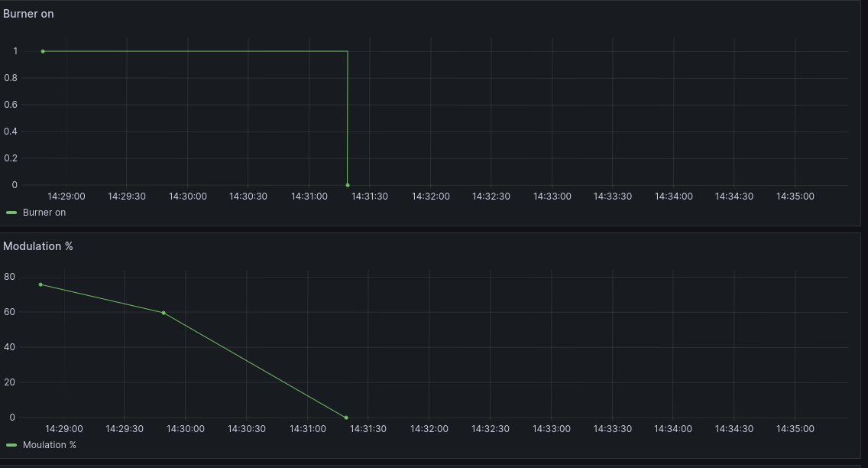The width and height of the screenshot is (868, 468).
Task: Click the 0.6 label on Burner on y-axis
Action: point(10,105)
